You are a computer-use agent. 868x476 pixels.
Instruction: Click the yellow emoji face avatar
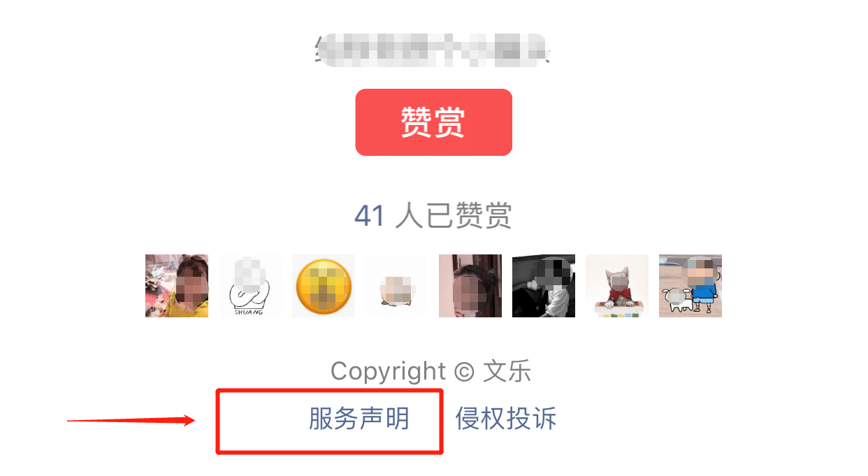(324, 286)
